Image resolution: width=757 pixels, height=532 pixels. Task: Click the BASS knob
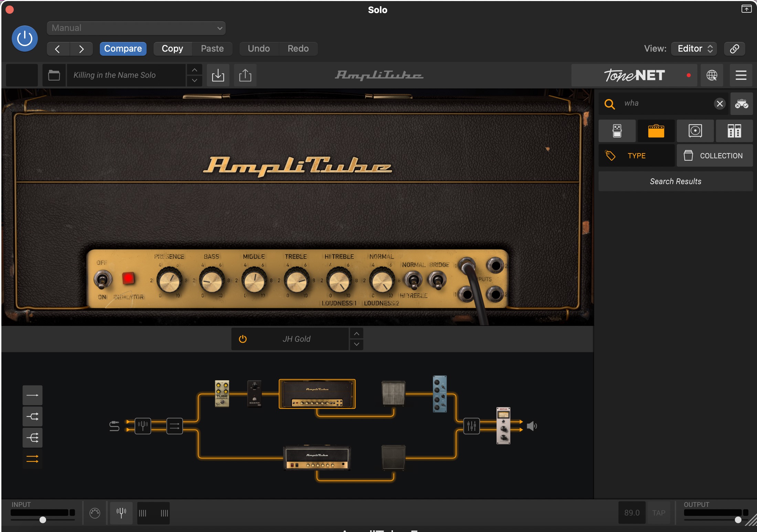[212, 281]
